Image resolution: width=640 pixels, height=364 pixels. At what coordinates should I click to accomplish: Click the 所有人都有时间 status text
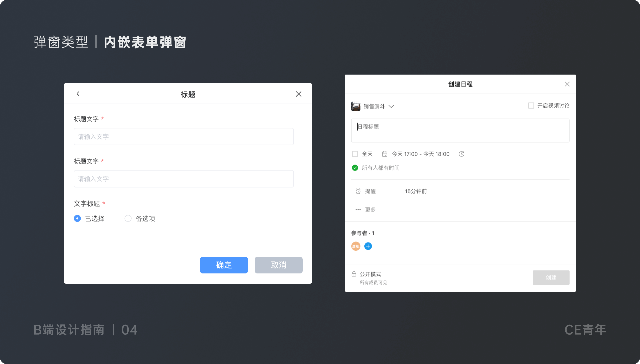coord(381,168)
